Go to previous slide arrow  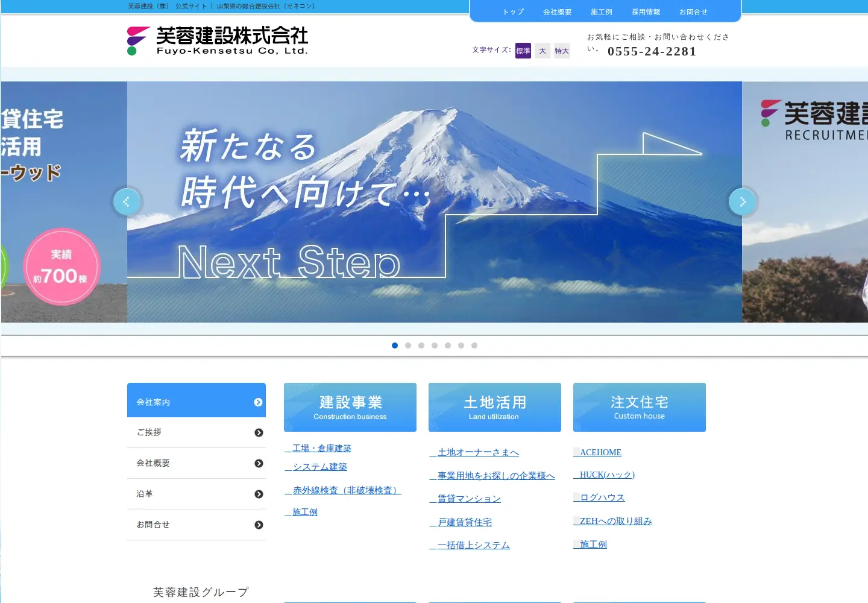(127, 202)
